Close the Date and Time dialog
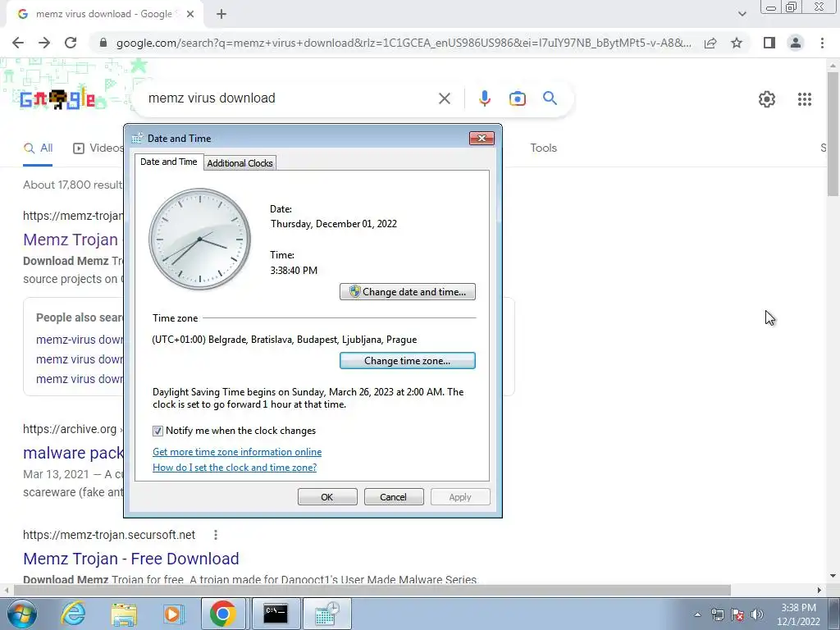Viewport: 840px width, 630px height. pos(482,138)
